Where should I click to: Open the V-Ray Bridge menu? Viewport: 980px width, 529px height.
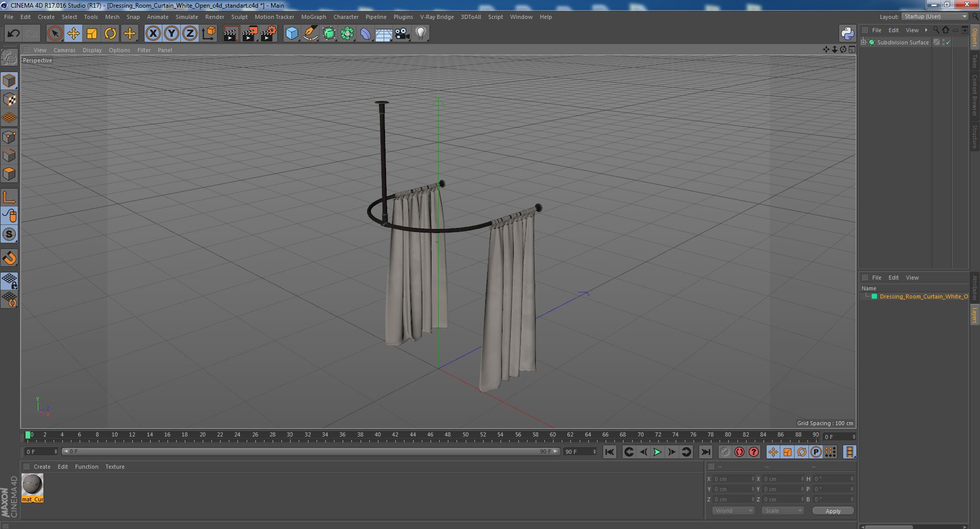pos(437,17)
